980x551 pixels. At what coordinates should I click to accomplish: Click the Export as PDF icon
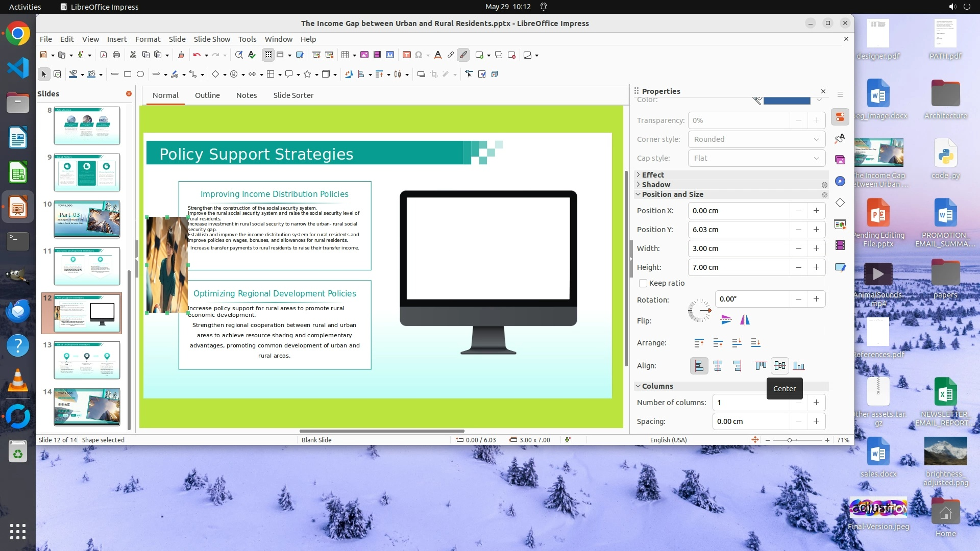click(104, 55)
